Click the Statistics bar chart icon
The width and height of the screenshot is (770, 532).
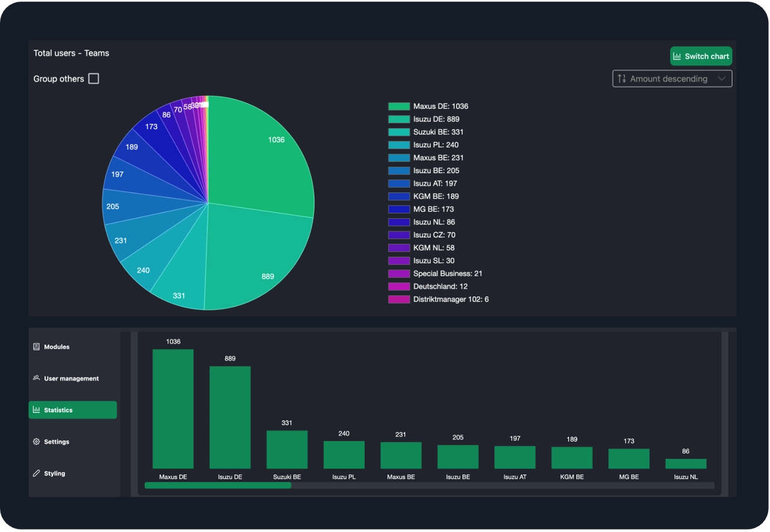(x=37, y=410)
